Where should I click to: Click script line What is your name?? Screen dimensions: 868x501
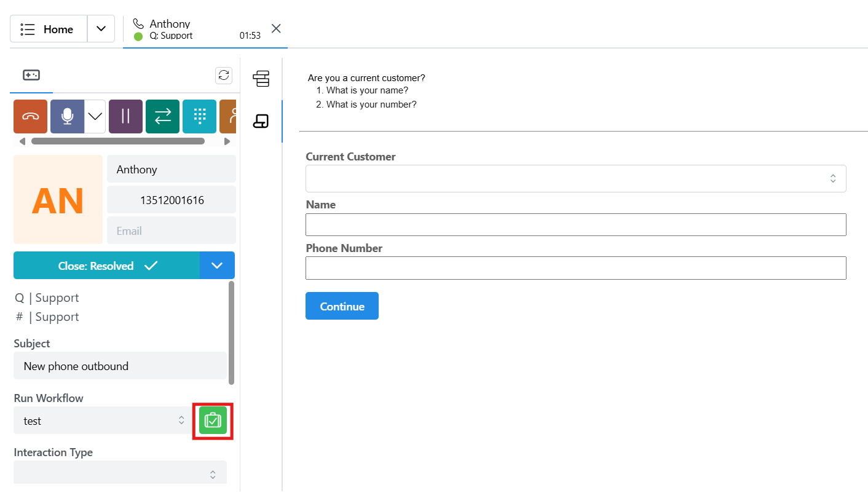[367, 90]
